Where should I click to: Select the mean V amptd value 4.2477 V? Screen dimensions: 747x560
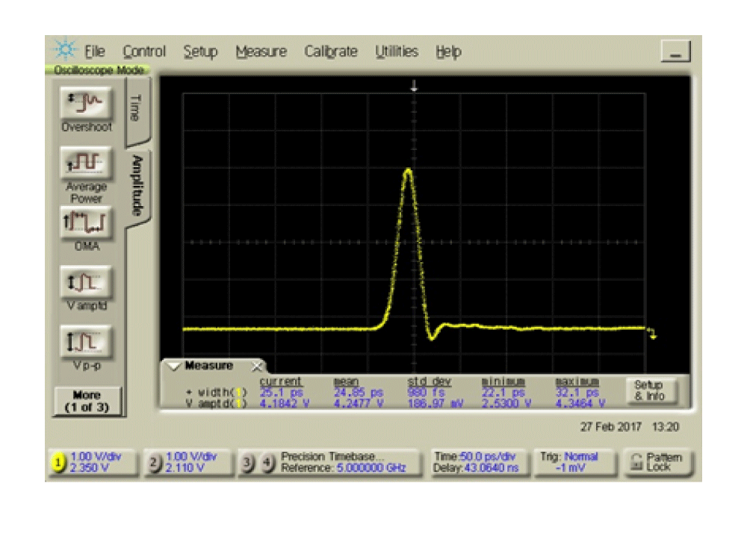click(x=359, y=403)
